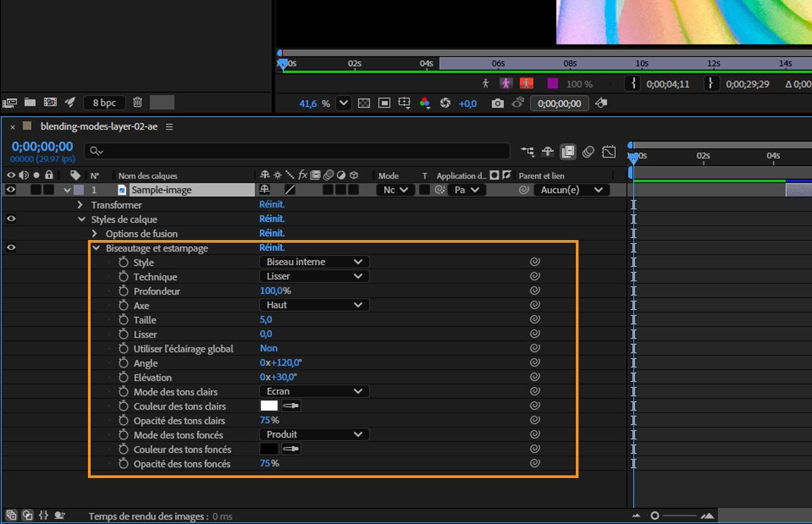This screenshot has height=524, width=812.
Task: Click the transparency grid toggle in viewer
Action: tap(364, 103)
